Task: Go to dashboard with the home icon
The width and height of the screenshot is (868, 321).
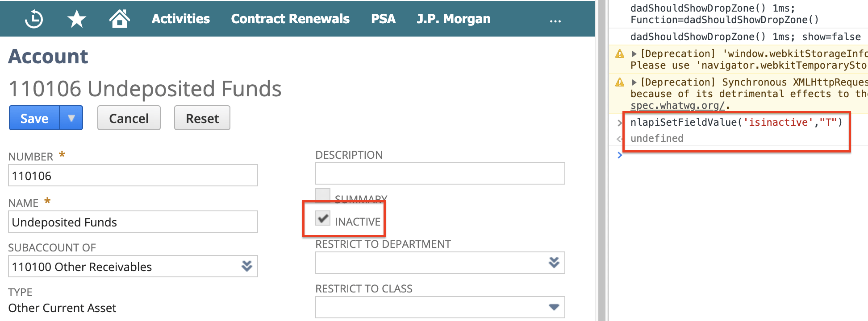Action: [119, 18]
